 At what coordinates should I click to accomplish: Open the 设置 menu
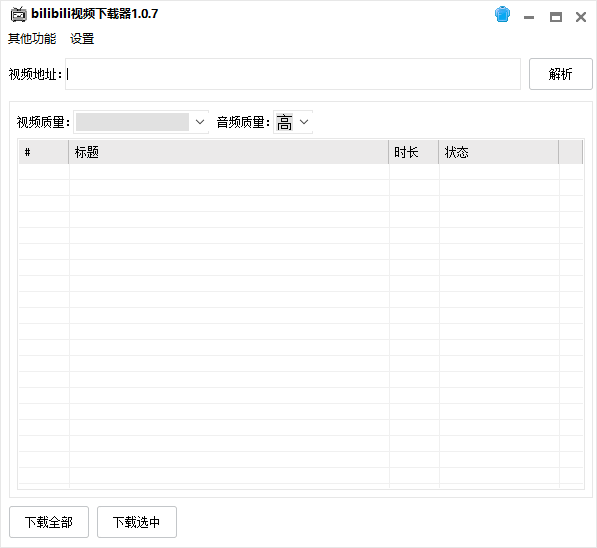pos(82,38)
